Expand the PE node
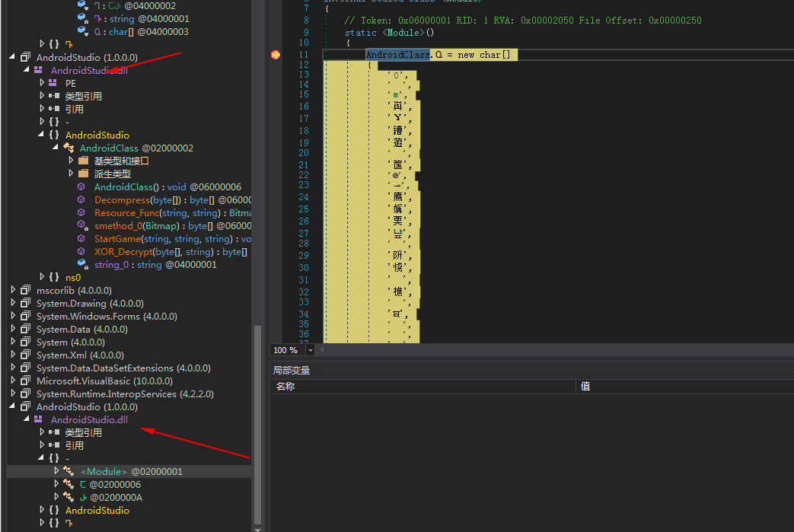 [x=42, y=82]
